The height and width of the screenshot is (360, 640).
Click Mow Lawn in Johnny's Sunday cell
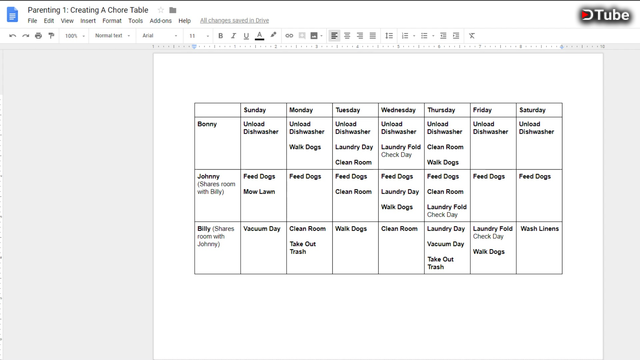259,192
